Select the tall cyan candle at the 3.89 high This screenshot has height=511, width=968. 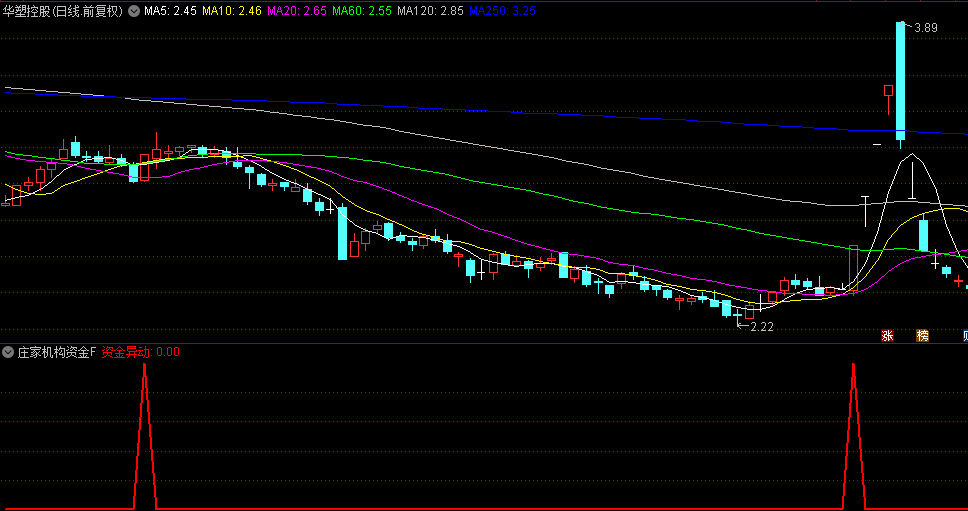coord(901,81)
